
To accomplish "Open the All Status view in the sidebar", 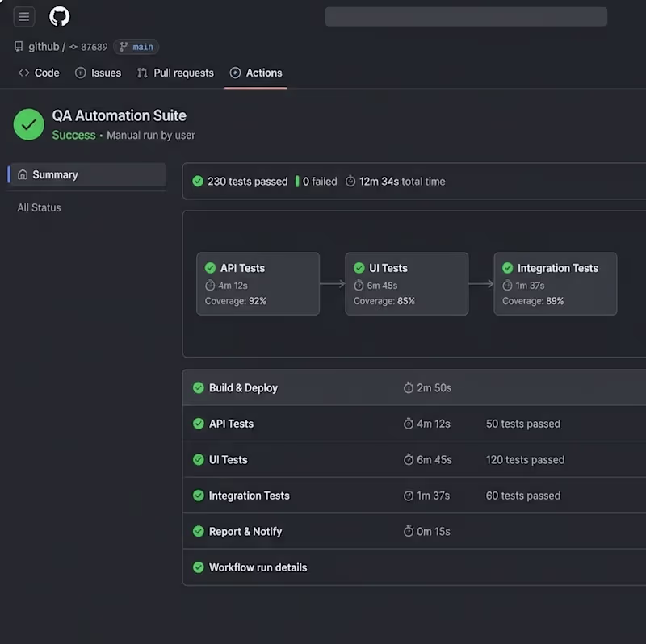I will pos(38,207).
